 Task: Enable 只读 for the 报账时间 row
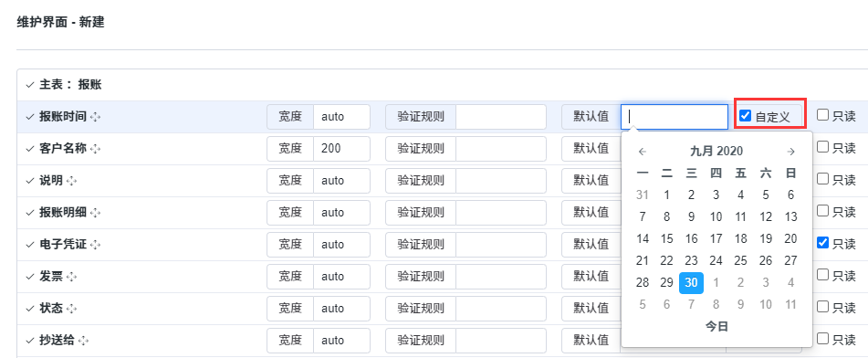[x=823, y=115]
